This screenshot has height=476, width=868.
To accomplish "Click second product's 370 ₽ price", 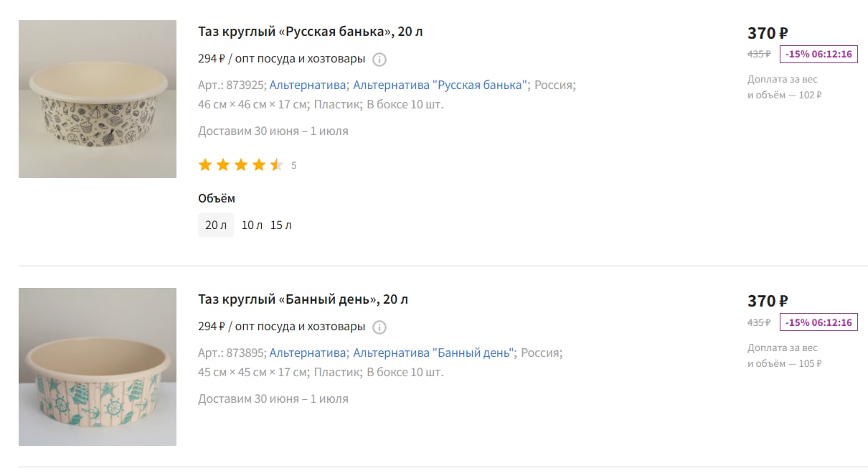I will pos(768,301).
